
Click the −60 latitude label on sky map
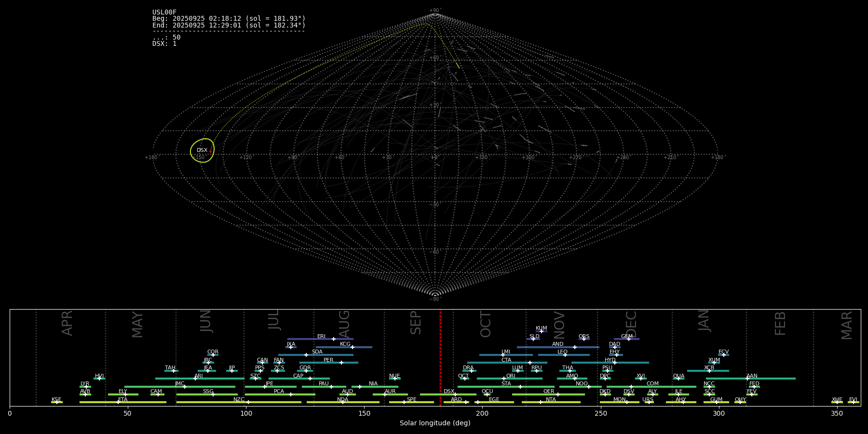(434, 252)
